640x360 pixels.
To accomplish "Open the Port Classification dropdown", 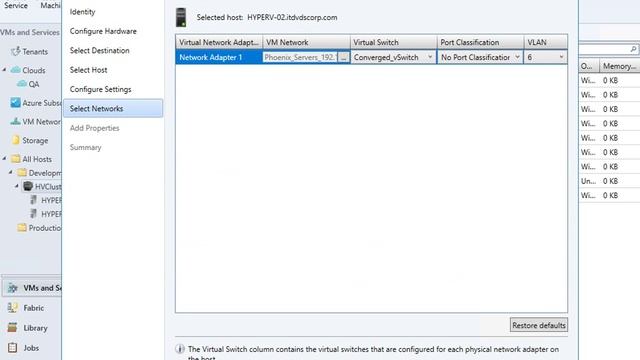I will pyautogui.click(x=517, y=57).
